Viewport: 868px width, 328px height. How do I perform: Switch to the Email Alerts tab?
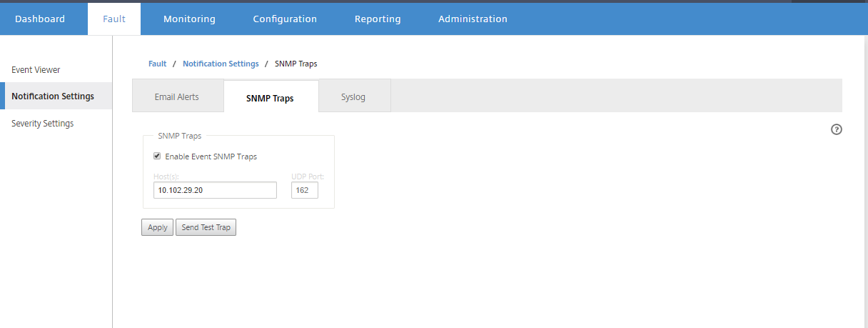177,96
